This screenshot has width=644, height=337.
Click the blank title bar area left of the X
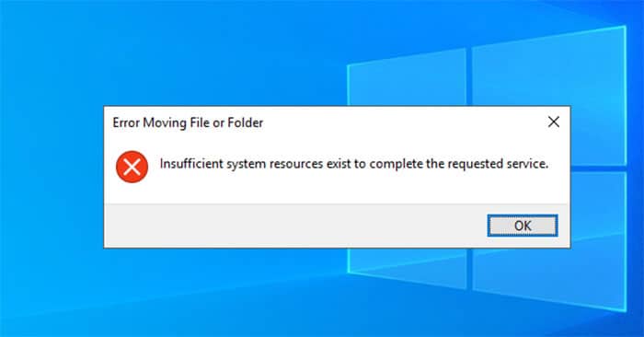(x=403, y=122)
